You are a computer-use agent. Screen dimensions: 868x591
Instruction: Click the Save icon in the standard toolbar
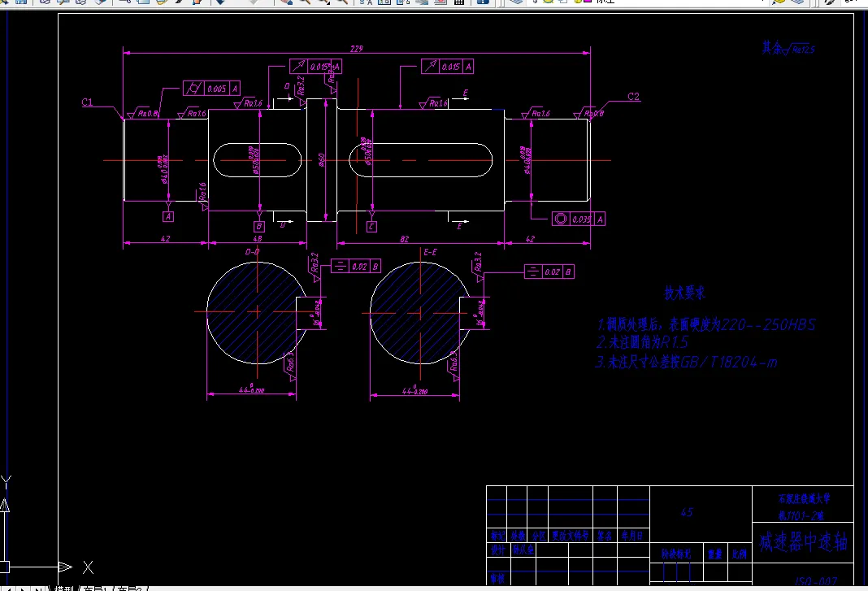(21, 2)
